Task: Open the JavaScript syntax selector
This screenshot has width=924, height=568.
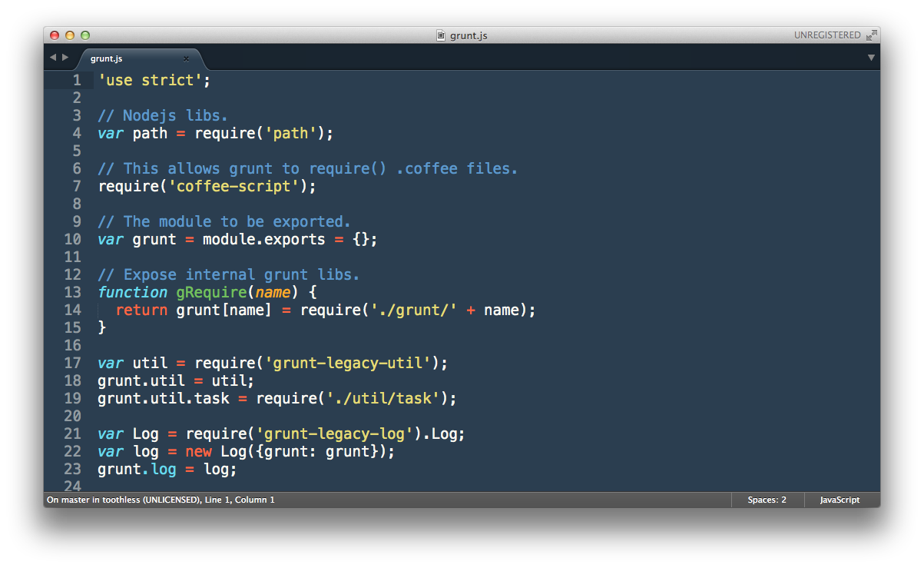Action: 840,500
